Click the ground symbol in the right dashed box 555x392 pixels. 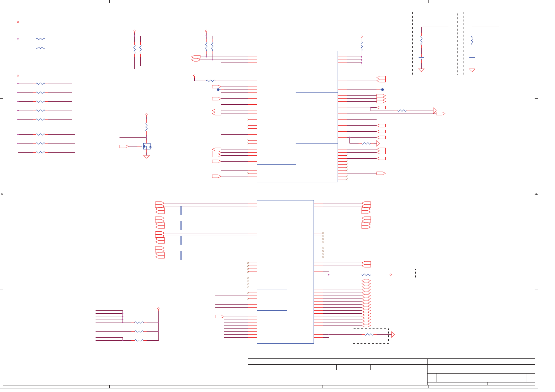tap(472, 70)
